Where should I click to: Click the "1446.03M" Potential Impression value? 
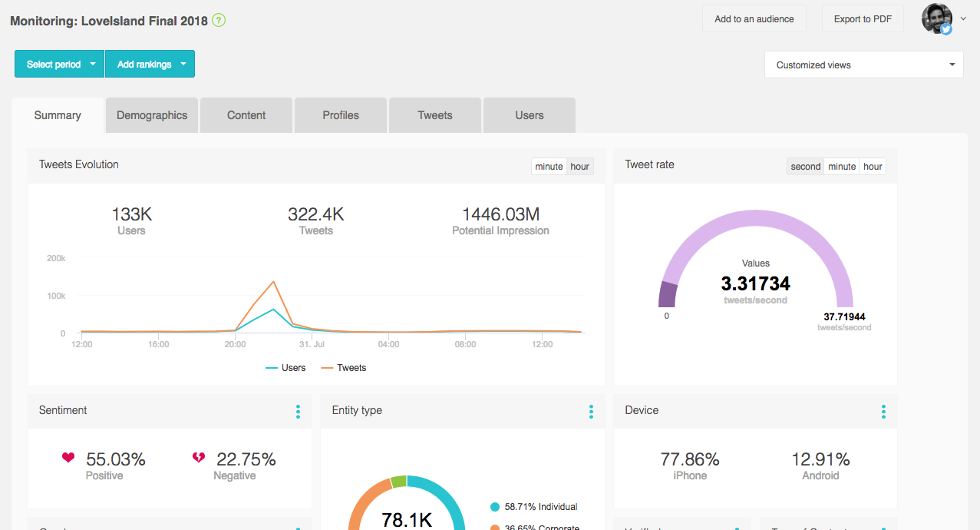coord(500,214)
